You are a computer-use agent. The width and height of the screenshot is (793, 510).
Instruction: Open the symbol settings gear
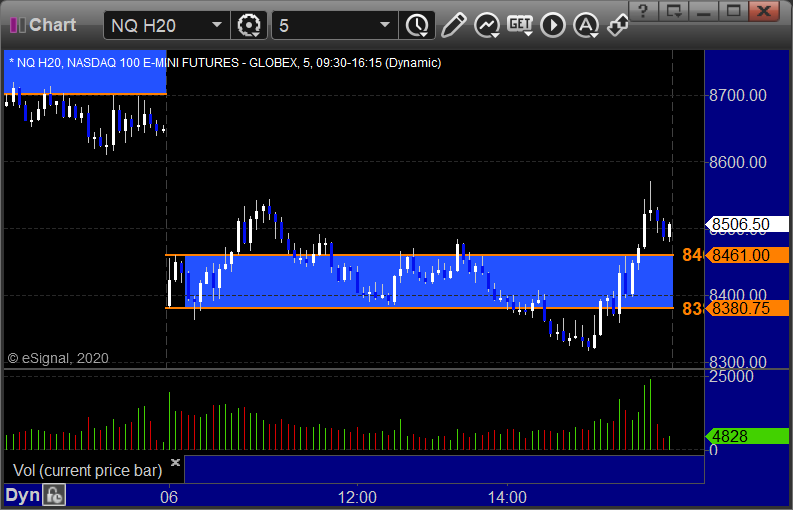[x=248, y=25]
